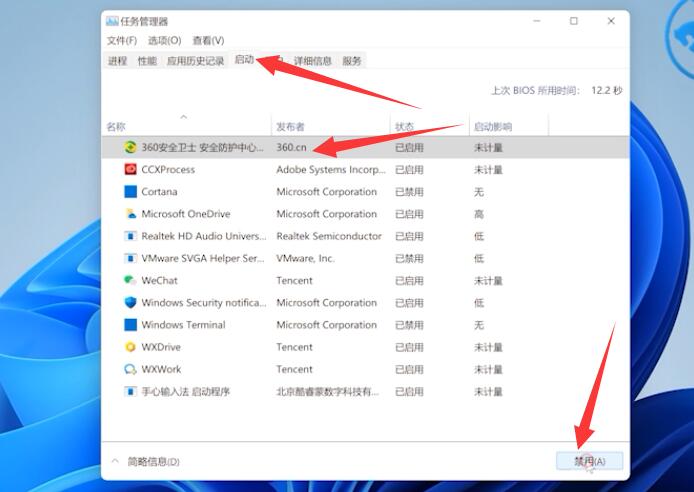Click the Adobe Systems Incorp publisher cell

tap(331, 169)
